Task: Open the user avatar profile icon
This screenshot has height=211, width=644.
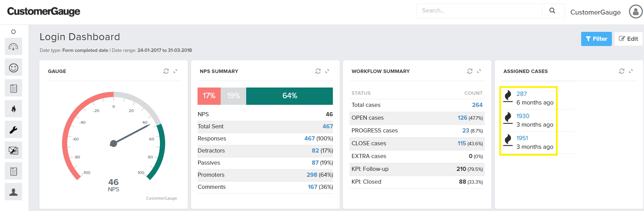Action: tap(636, 11)
